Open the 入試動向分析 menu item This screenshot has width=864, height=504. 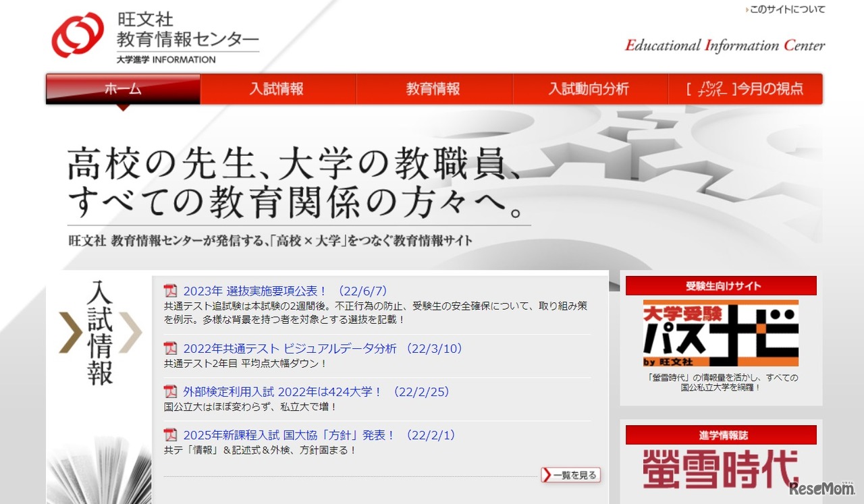589,88
